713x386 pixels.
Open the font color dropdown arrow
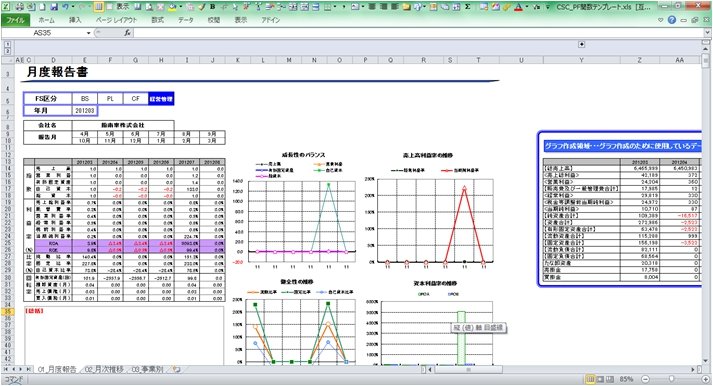pos(527,7)
